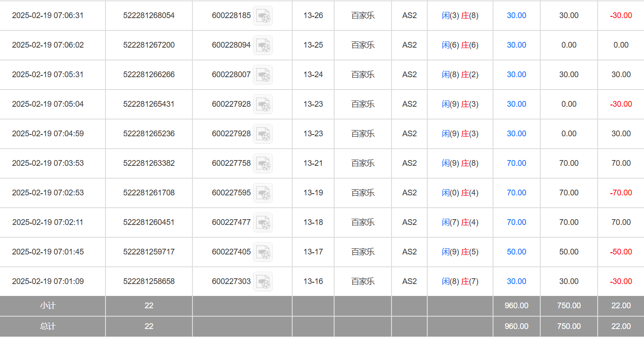Open the video icon next to 600227477
This screenshot has height=344, width=644.
click(x=263, y=223)
